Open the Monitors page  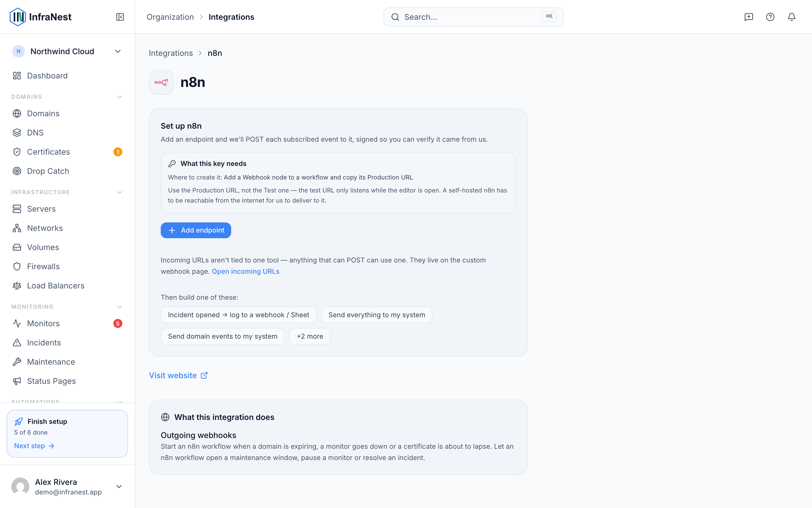tap(67, 323)
